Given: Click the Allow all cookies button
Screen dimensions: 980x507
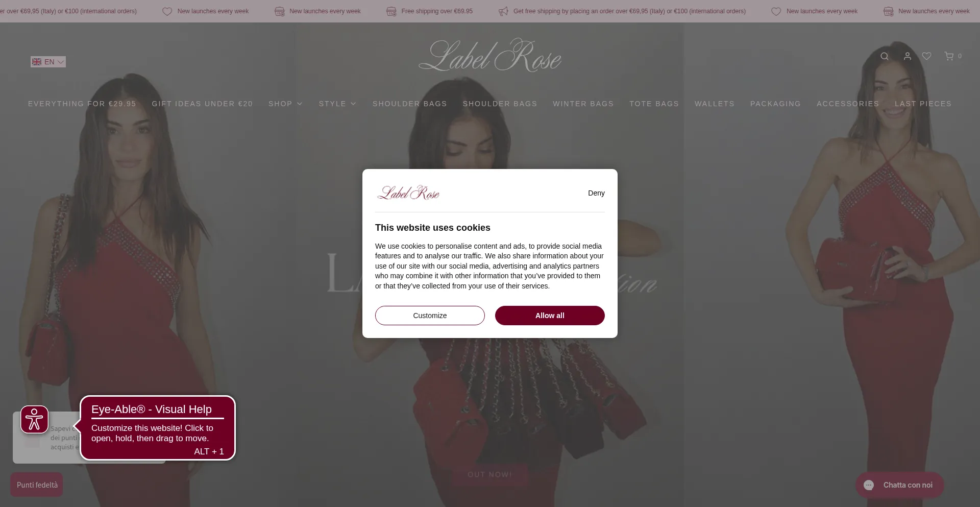Looking at the screenshot, I should point(550,316).
